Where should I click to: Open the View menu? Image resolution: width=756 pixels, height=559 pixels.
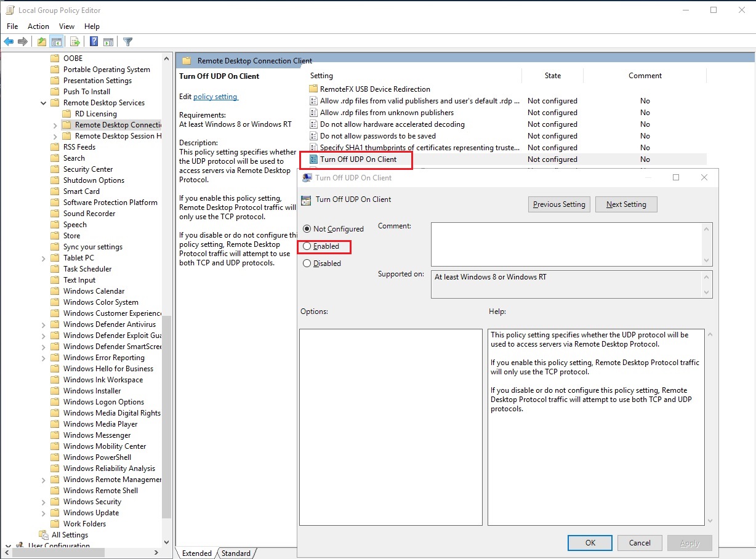pyautogui.click(x=66, y=26)
